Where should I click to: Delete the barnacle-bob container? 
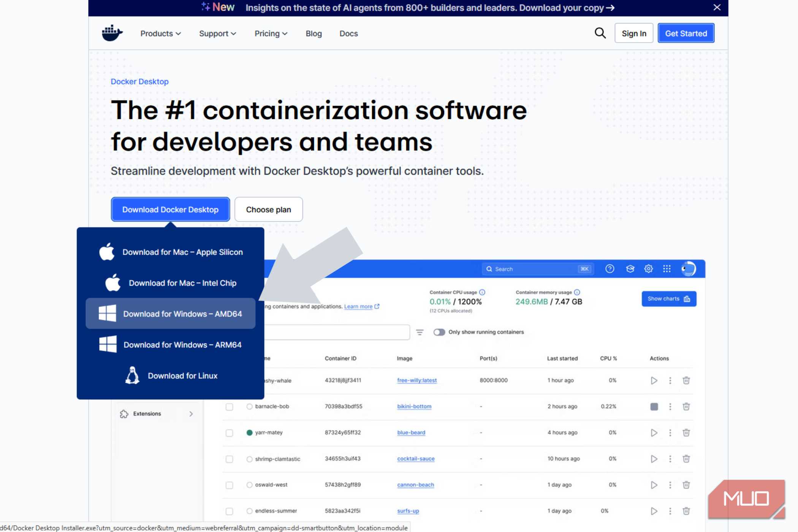coord(686,407)
